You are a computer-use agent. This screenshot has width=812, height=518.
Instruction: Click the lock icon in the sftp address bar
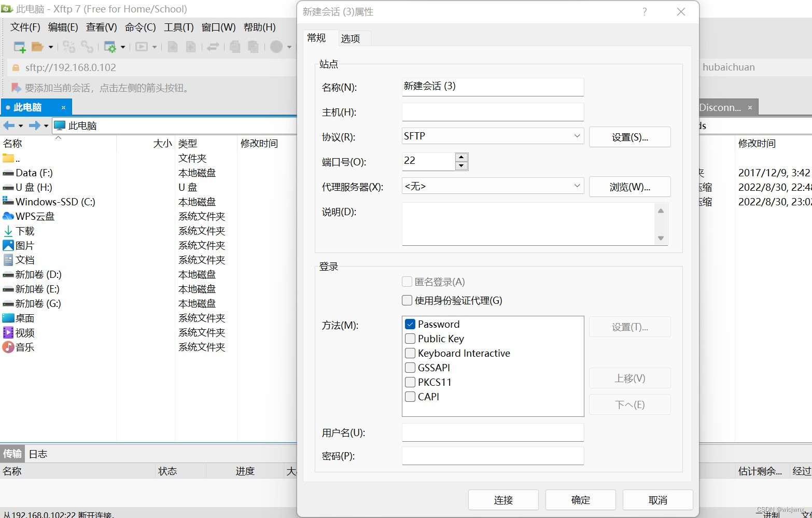tap(16, 68)
